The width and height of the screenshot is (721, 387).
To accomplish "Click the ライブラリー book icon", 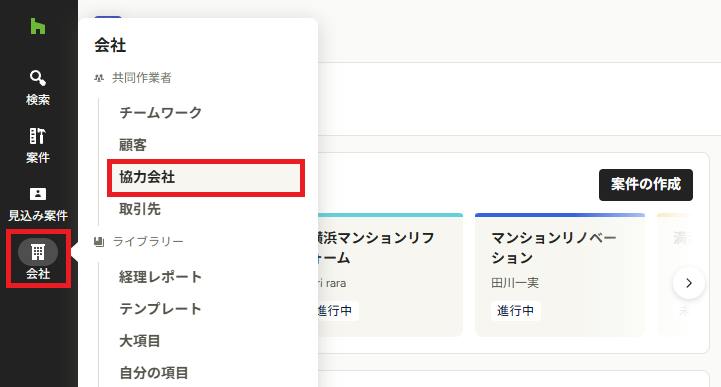I will pyautogui.click(x=99, y=241).
